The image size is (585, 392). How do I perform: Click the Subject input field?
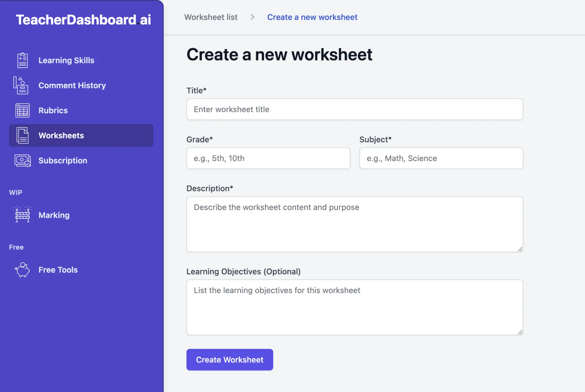pyautogui.click(x=441, y=158)
